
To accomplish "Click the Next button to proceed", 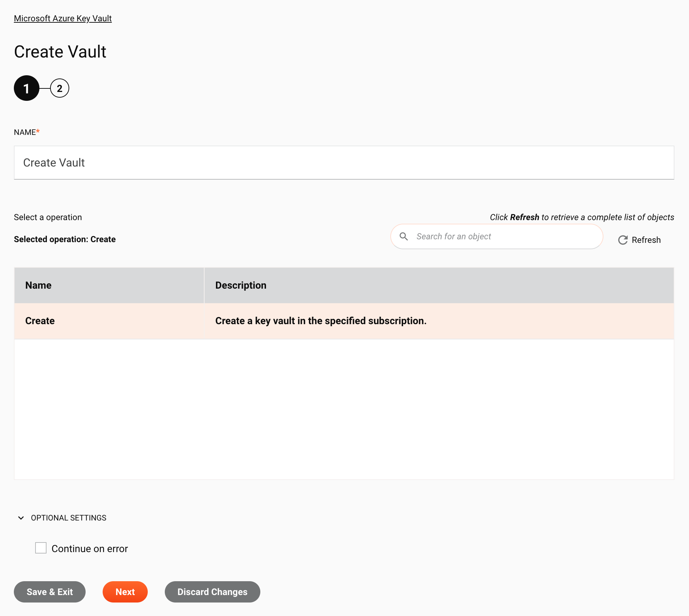I will pyautogui.click(x=125, y=592).
